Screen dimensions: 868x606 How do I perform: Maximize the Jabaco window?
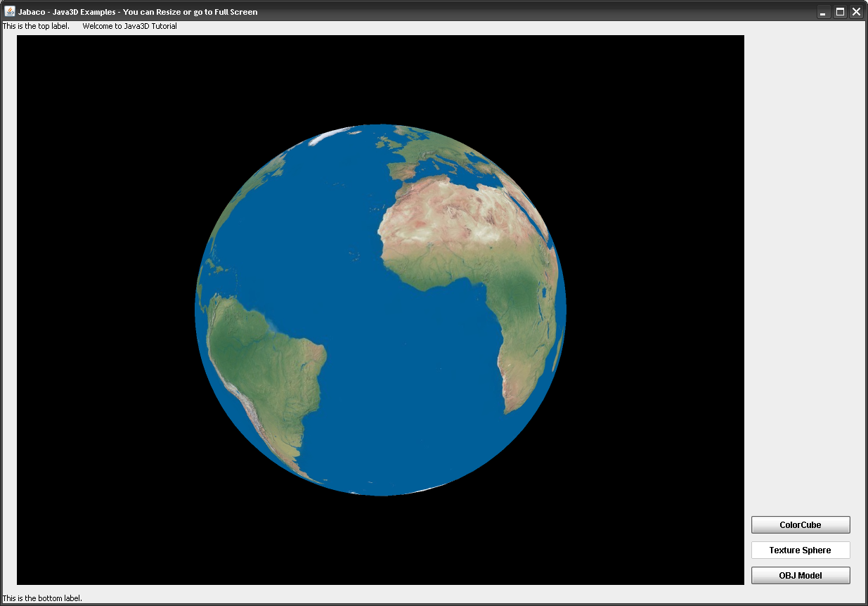click(839, 12)
